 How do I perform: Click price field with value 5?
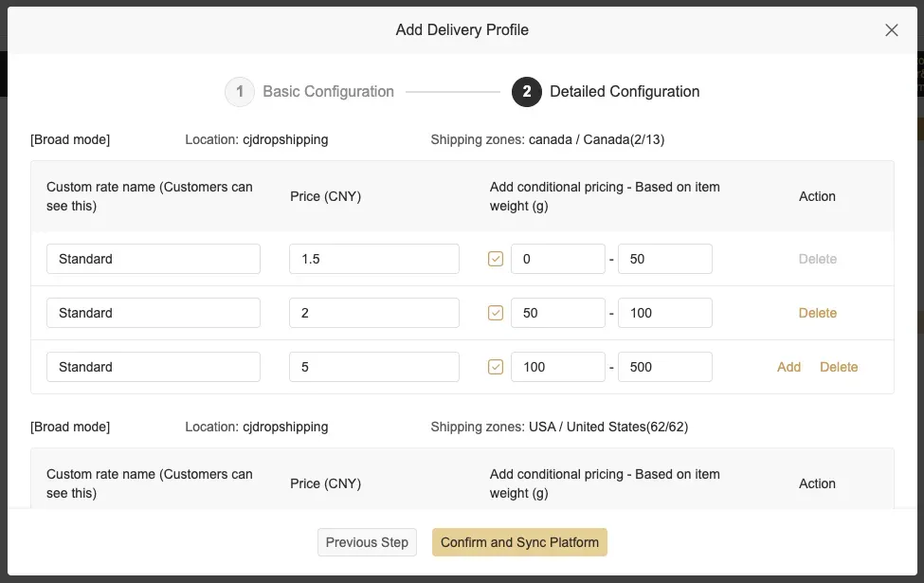tap(373, 367)
